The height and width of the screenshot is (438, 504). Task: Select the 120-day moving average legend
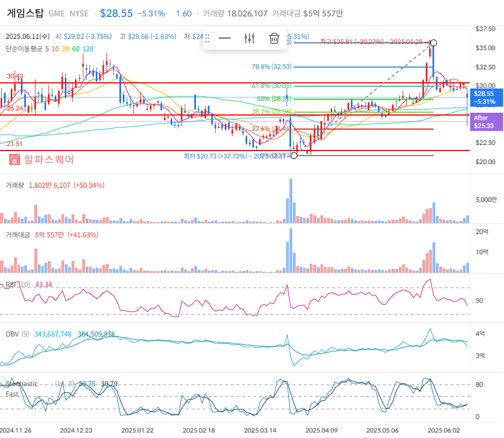coord(88,49)
